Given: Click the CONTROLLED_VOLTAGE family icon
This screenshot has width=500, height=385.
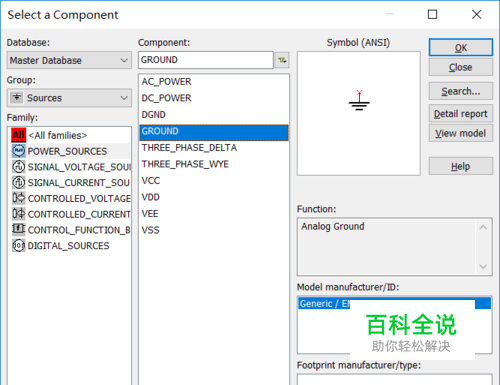Looking at the screenshot, I should click(19, 198).
